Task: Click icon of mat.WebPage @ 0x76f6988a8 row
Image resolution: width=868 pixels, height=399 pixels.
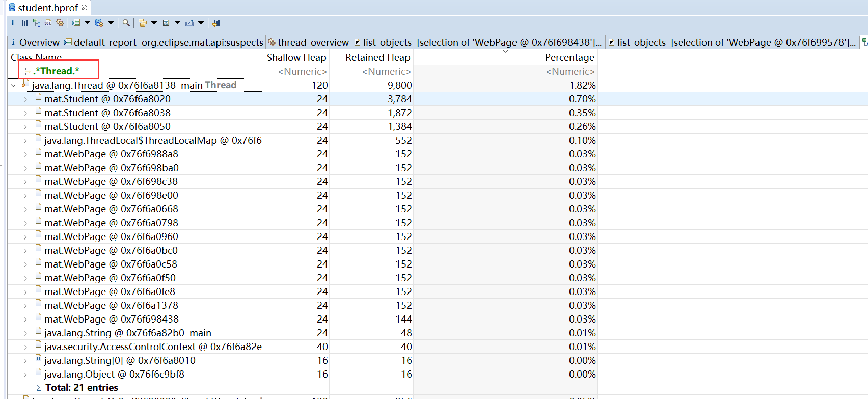Action: (x=38, y=152)
